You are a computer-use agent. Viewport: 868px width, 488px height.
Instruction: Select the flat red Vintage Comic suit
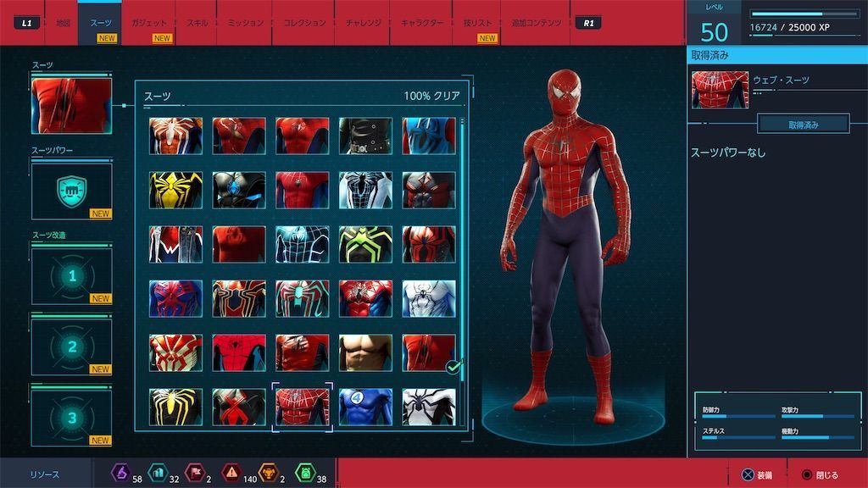point(238,352)
